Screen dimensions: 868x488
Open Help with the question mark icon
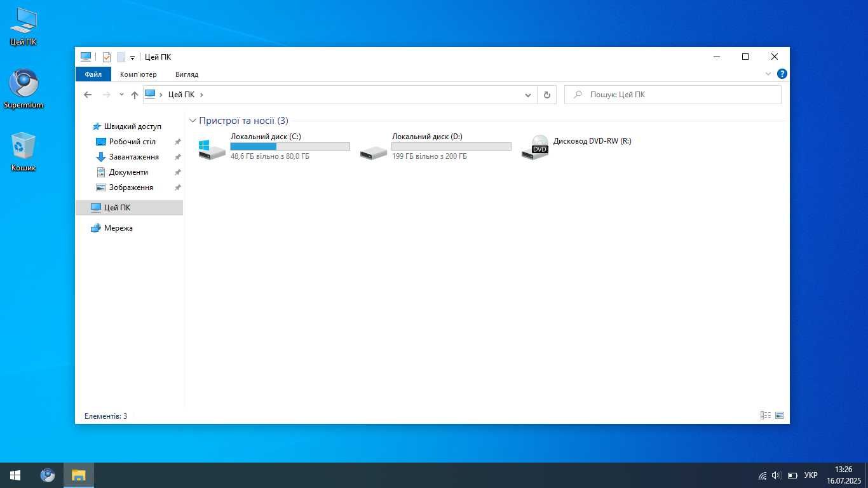point(782,74)
